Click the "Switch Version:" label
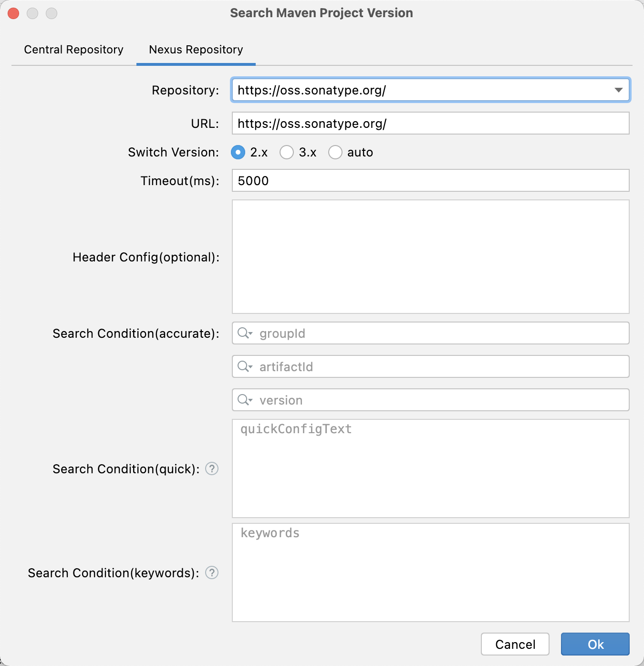 174,152
